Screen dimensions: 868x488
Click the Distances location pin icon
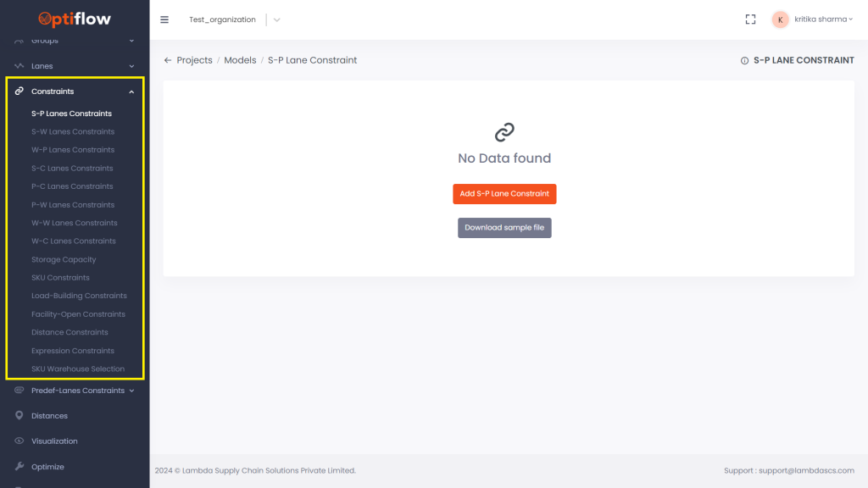[19, 416]
